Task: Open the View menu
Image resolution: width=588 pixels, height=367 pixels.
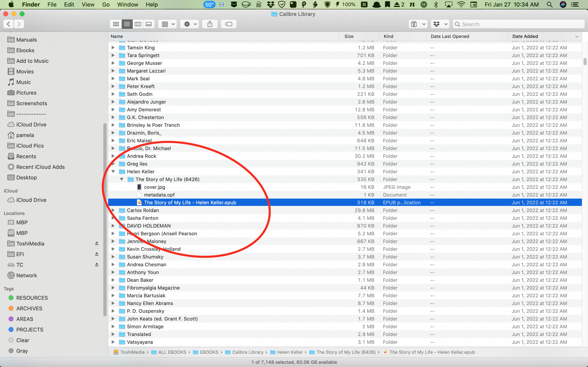Action: point(88,4)
